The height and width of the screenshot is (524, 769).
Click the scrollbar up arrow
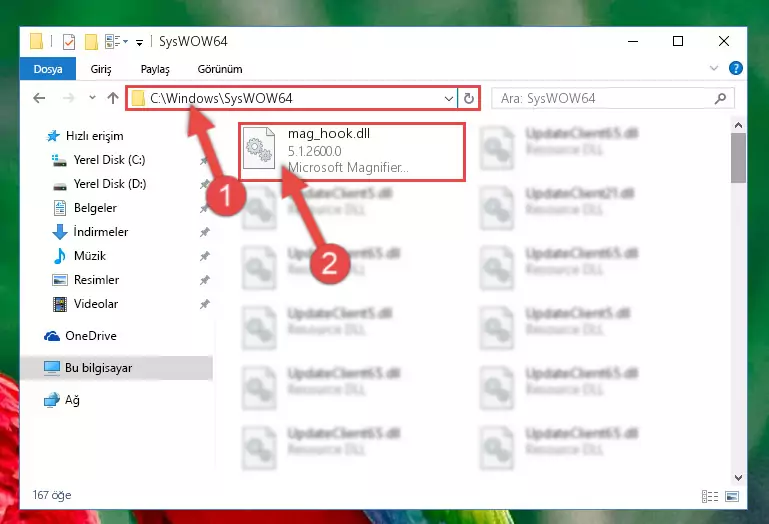[738, 126]
